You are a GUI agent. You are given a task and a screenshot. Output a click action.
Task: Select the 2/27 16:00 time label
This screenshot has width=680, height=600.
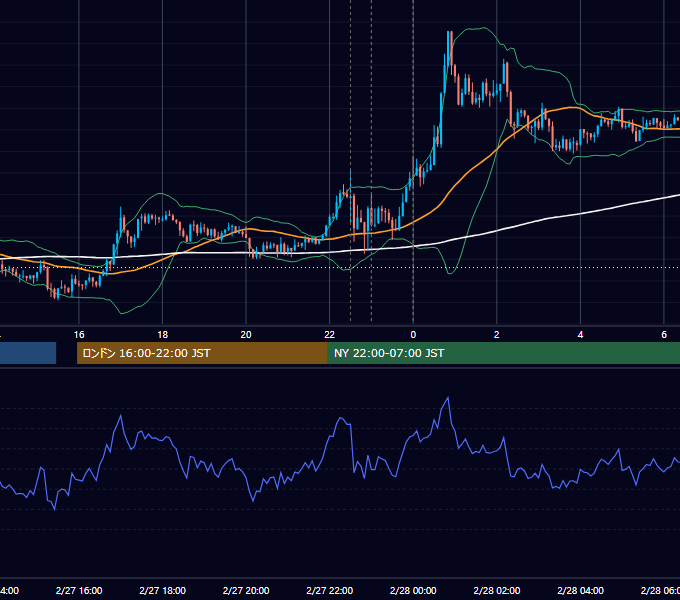[x=79, y=590]
